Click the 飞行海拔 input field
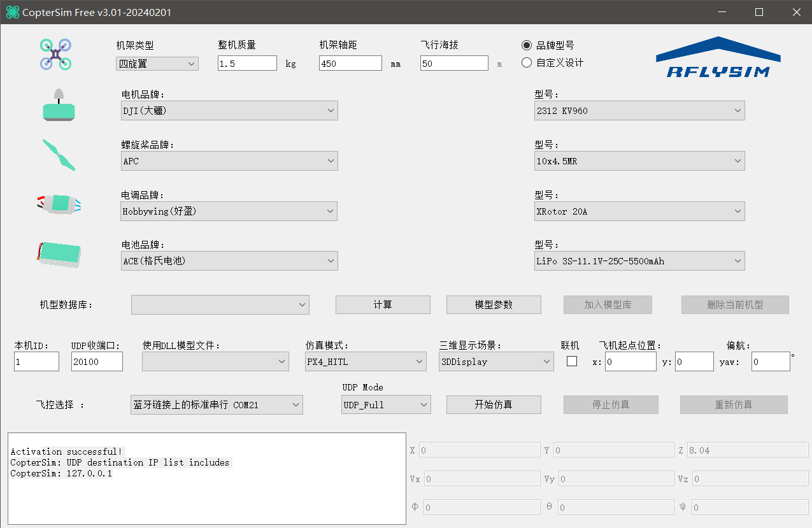Screen dimensions: 812x528 (454, 63)
